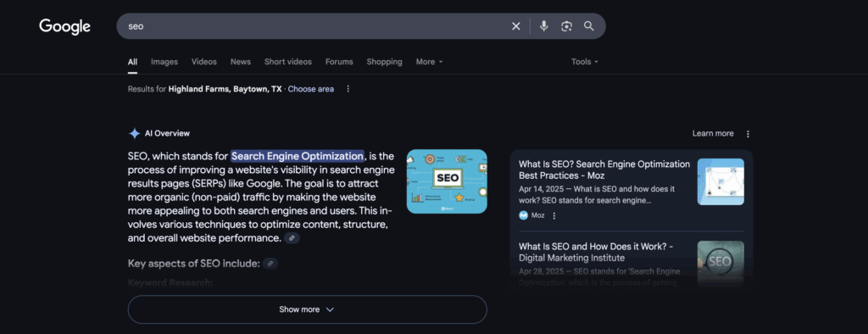The height and width of the screenshot is (334, 868).
Task: Open the News tab
Action: (x=241, y=62)
